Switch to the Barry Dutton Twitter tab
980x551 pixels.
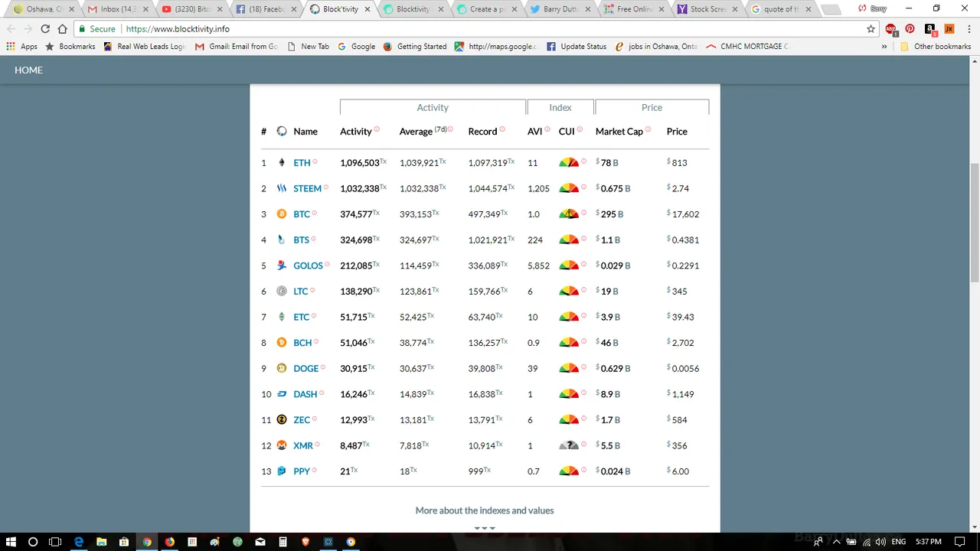[560, 9]
